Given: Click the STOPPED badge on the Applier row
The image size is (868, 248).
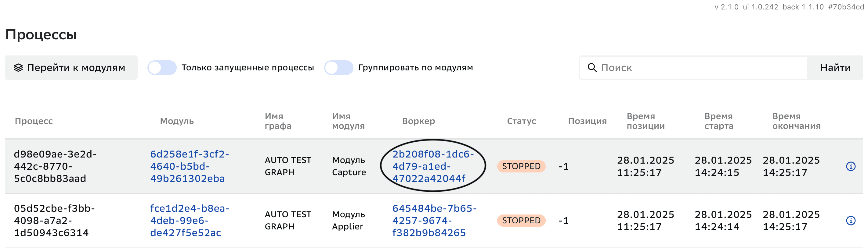Looking at the screenshot, I should (521, 220).
